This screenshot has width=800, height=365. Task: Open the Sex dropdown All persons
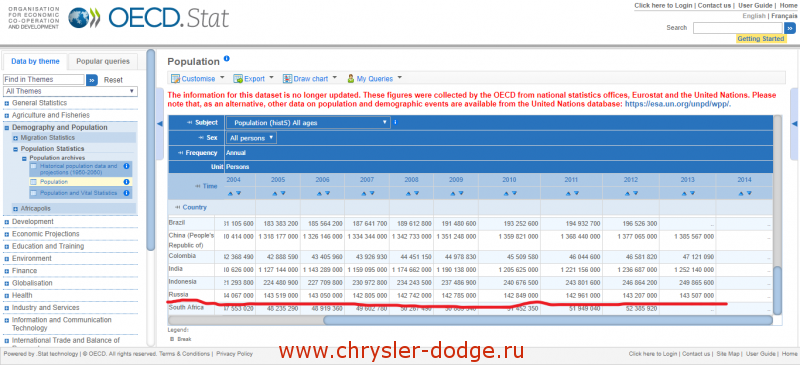(x=252, y=138)
